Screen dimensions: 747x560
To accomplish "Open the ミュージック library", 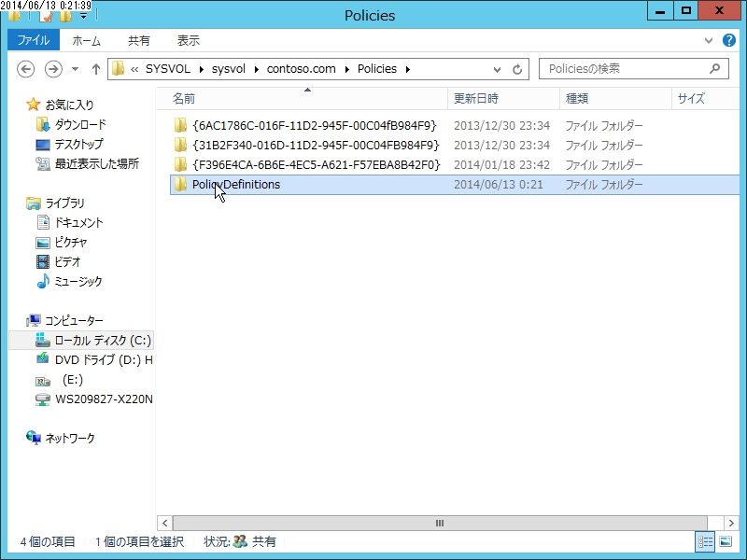I will pos(78,282).
